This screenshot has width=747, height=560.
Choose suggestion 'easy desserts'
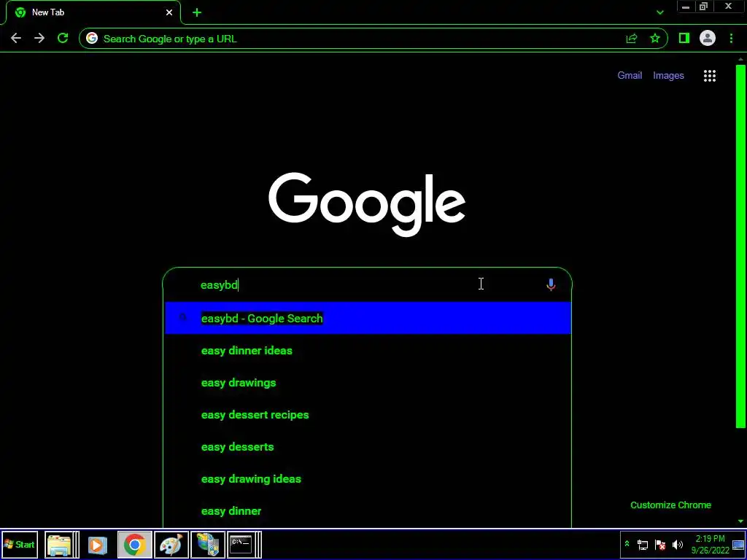(368, 447)
